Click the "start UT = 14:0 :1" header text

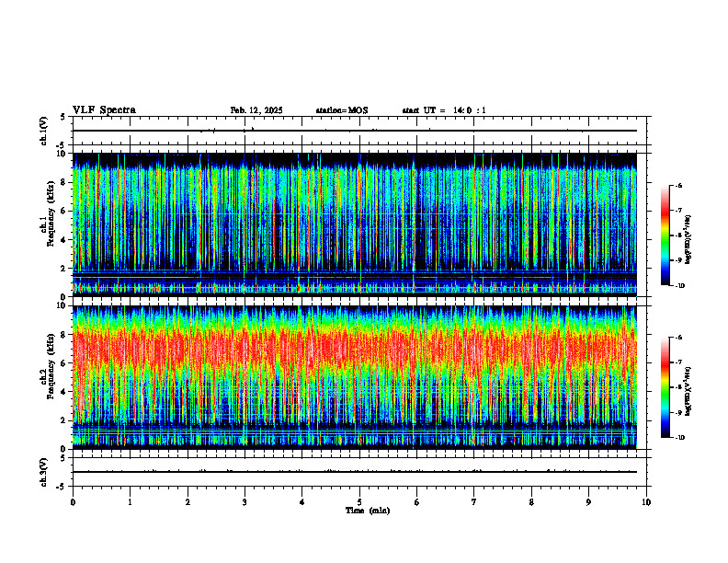[x=444, y=110]
